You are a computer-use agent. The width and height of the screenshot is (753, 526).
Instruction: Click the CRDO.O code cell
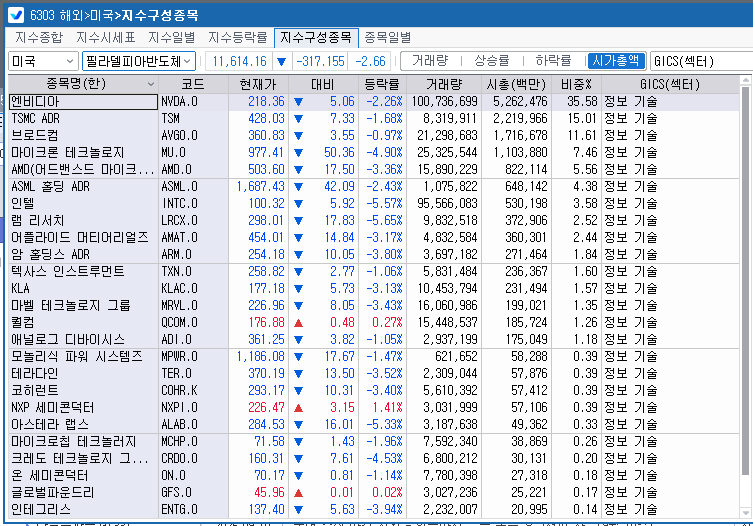(193, 459)
